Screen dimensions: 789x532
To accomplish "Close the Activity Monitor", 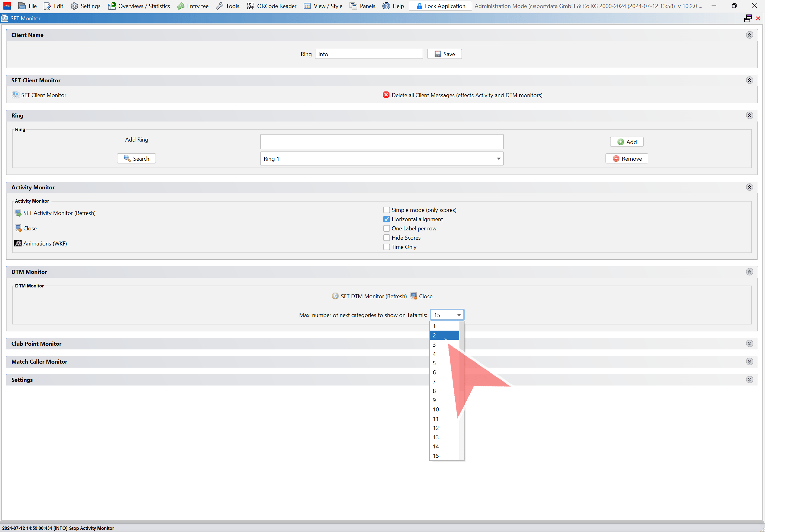I will 26,228.
